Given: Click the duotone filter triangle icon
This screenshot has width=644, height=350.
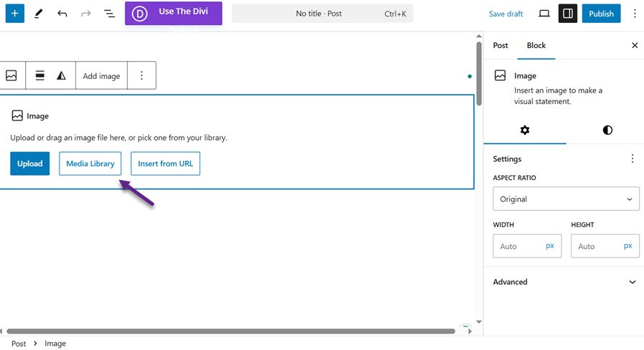Looking at the screenshot, I should tap(62, 75).
